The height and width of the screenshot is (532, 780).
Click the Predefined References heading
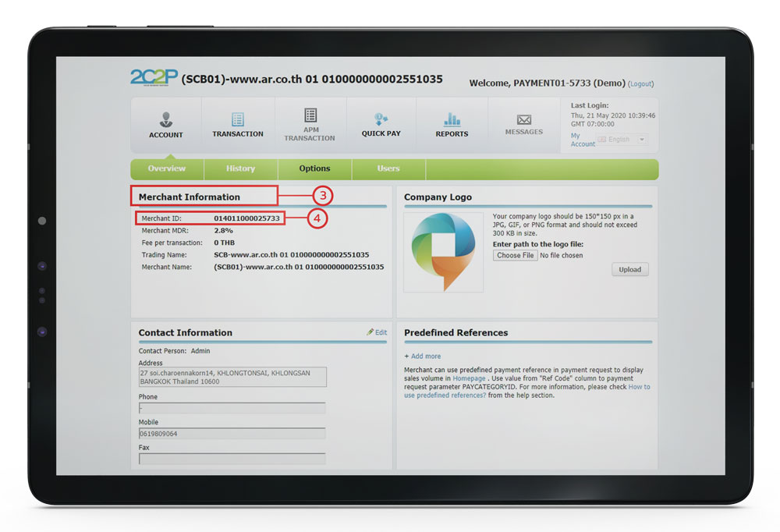pyautogui.click(x=456, y=332)
